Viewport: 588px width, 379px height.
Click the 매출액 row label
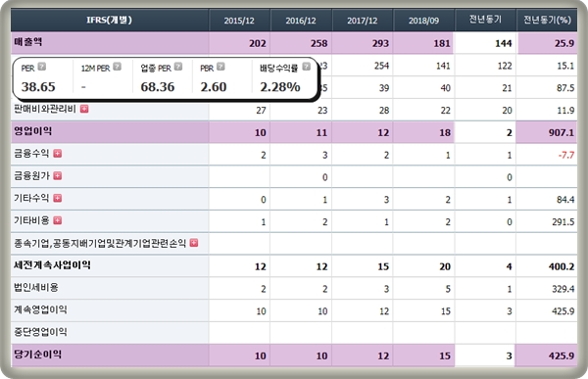pyautogui.click(x=28, y=41)
